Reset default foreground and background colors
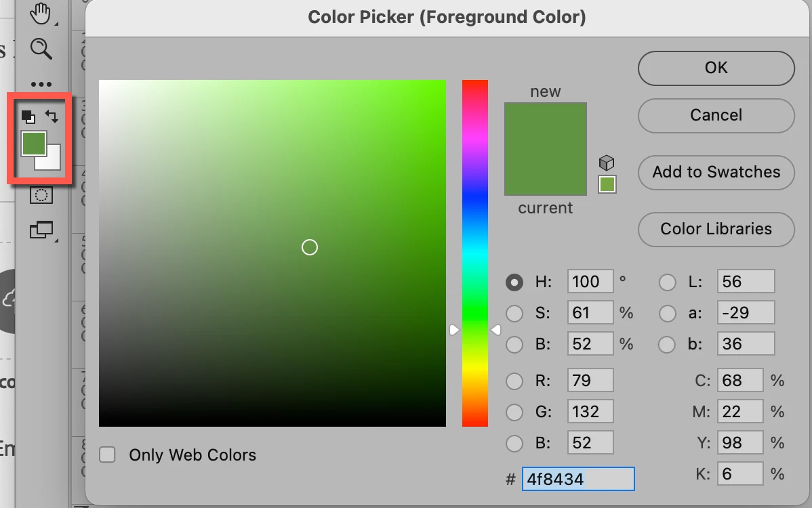Viewport: 812px width, 508px height. pyautogui.click(x=28, y=117)
